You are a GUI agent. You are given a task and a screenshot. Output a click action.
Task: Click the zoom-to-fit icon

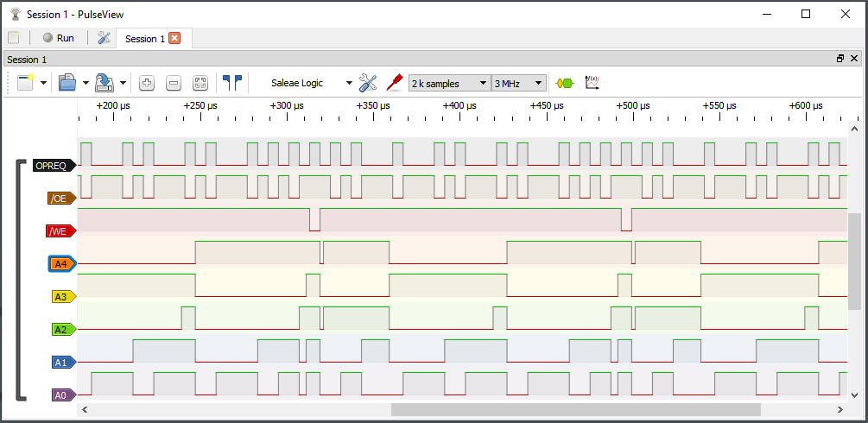(x=200, y=83)
